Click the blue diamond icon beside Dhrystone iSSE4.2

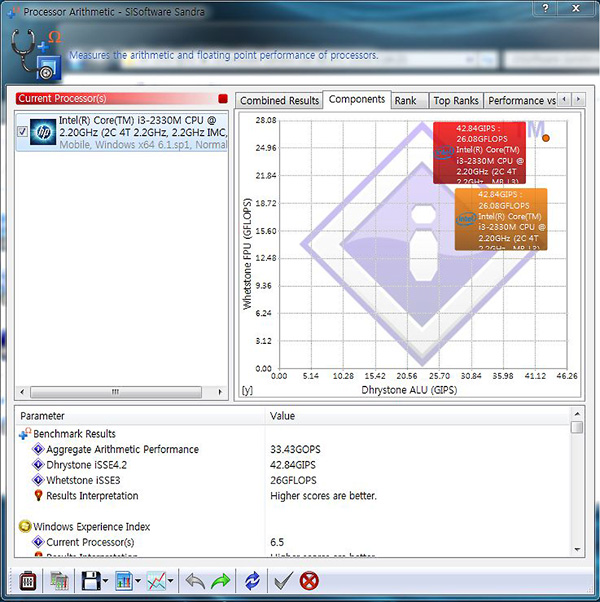point(38,465)
